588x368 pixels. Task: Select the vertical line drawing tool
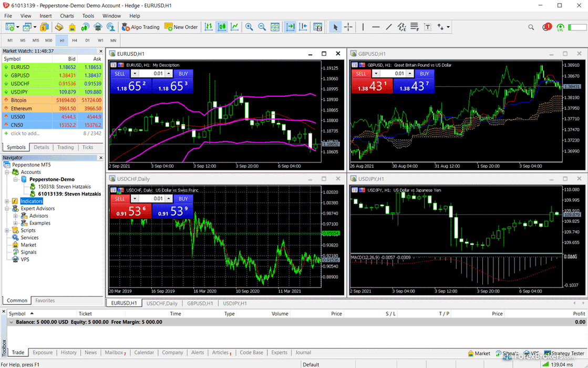[363, 27]
